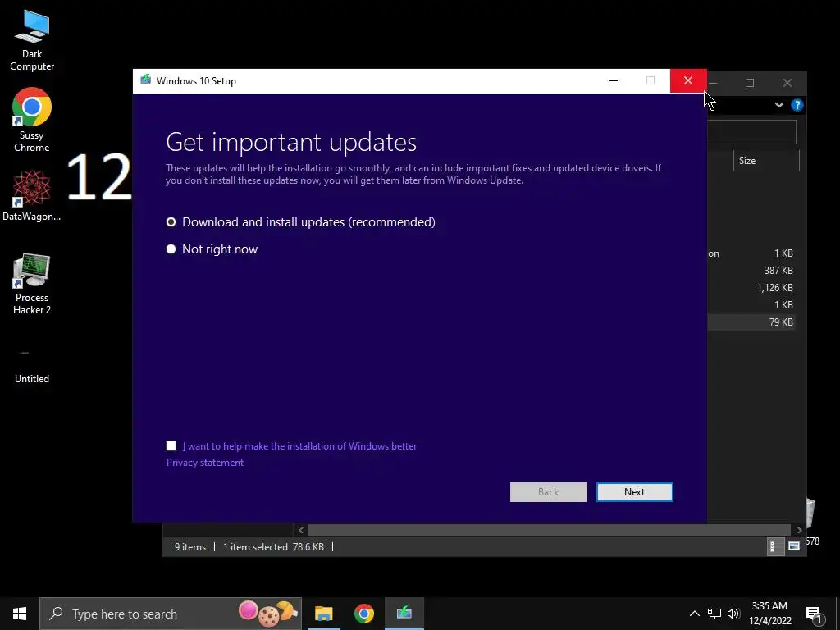Screen dimensions: 840x630
Task: Switch Explorer to details view icon
Action: pos(774,546)
